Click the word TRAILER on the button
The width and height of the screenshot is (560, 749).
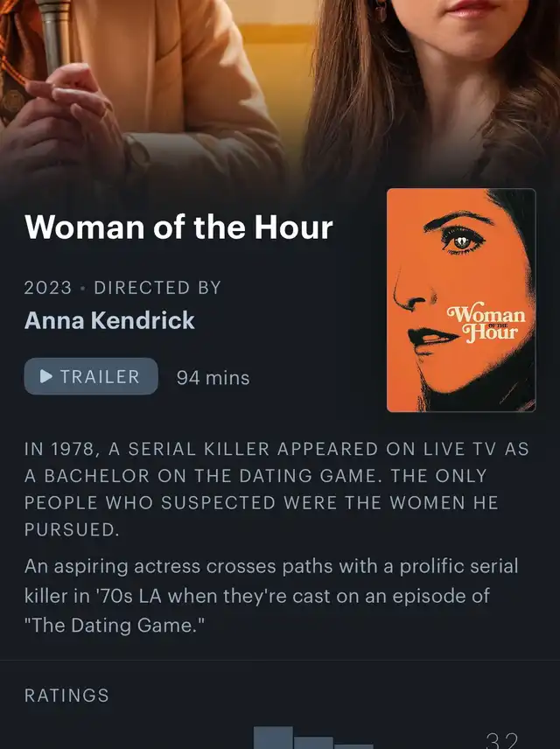click(x=100, y=377)
